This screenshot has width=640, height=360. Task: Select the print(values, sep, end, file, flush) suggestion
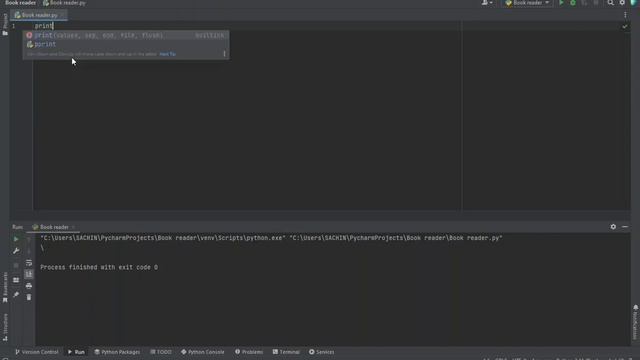pyautogui.click(x=126, y=36)
